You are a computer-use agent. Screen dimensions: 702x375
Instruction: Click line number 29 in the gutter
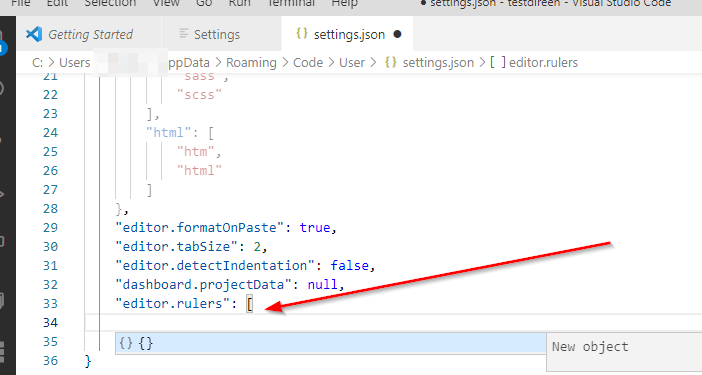click(x=51, y=227)
